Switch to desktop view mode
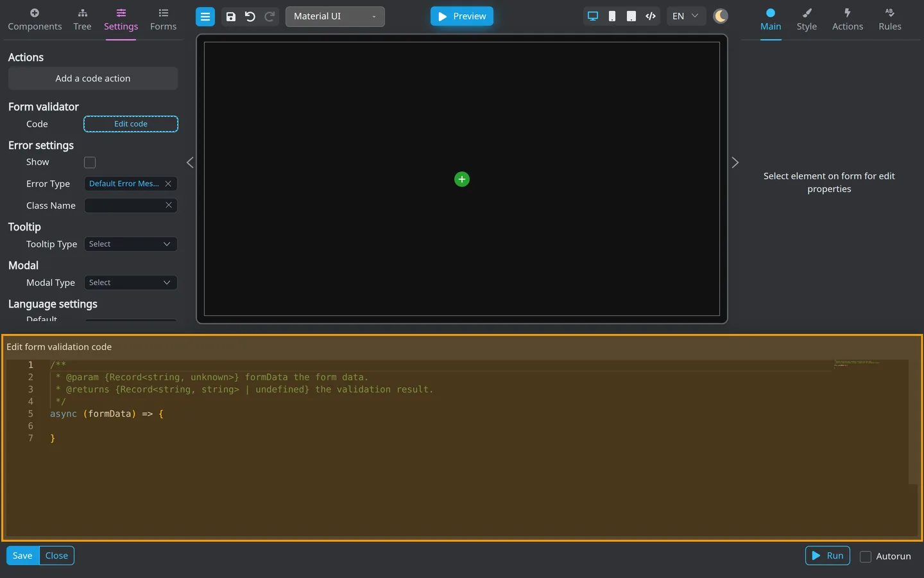This screenshot has width=924, height=578. click(x=593, y=16)
